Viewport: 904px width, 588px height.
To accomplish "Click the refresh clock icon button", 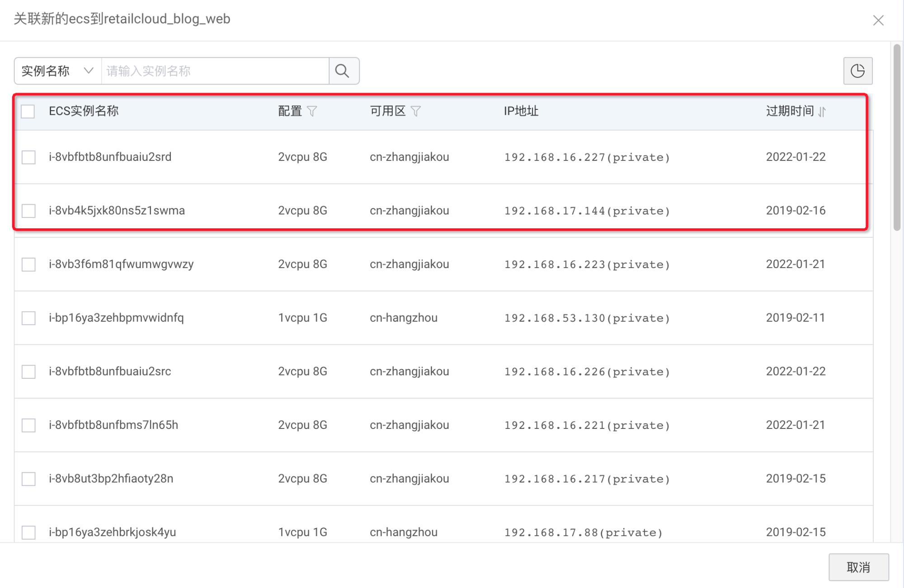I will [x=857, y=71].
